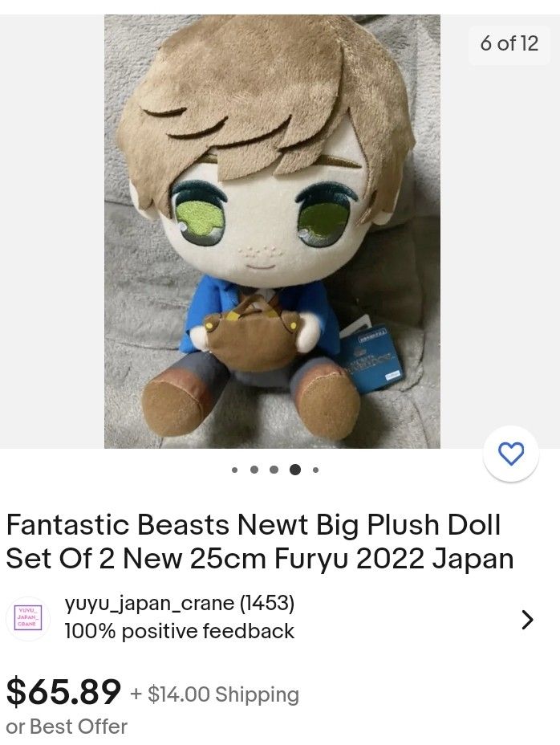Tap the '6 of 12' image counter
Screen dimensions: 560x745
click(x=509, y=43)
